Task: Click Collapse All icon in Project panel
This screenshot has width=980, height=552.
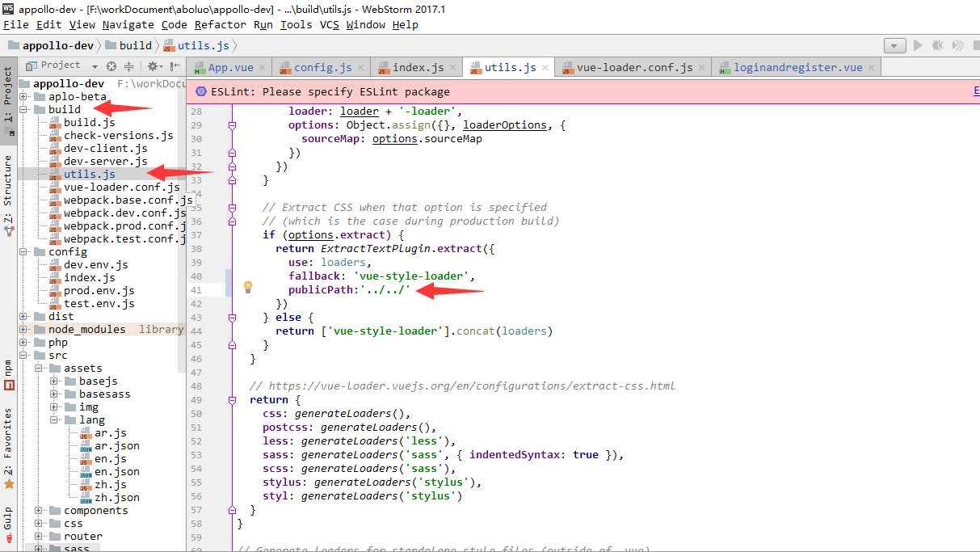Action: pyautogui.click(x=130, y=66)
